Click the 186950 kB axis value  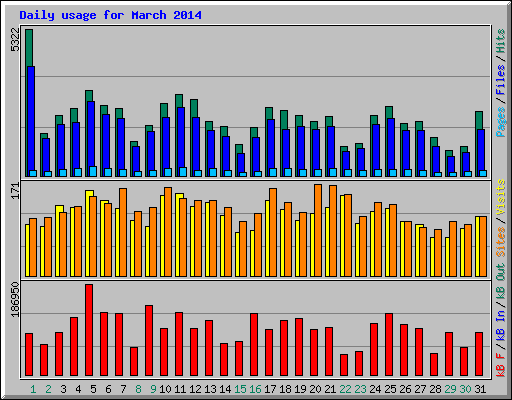tap(15, 300)
